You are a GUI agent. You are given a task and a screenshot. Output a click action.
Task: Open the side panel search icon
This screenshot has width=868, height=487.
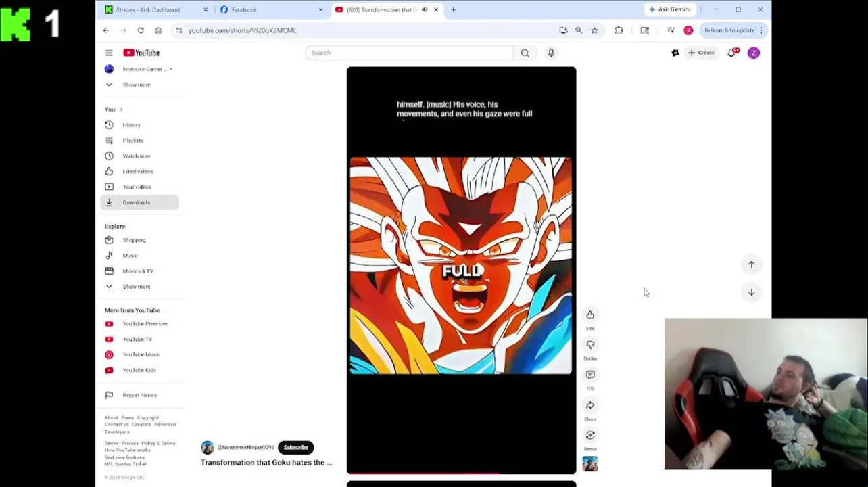pos(645,30)
